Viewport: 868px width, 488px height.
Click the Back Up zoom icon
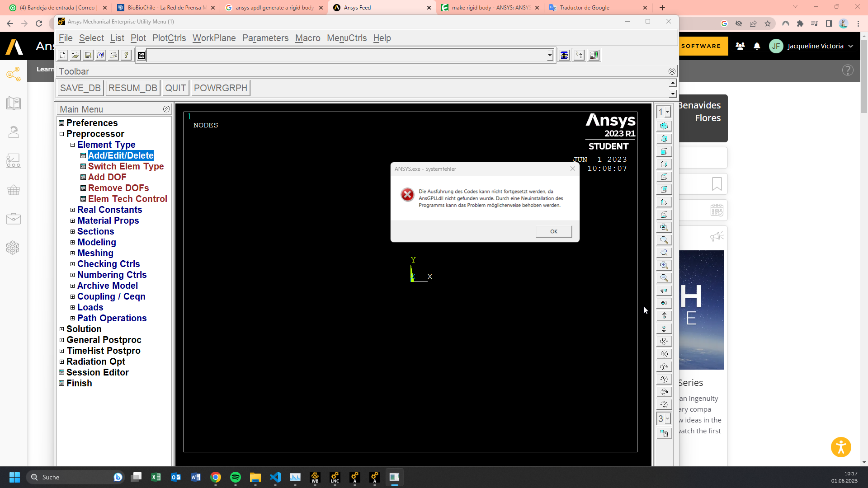point(664,253)
